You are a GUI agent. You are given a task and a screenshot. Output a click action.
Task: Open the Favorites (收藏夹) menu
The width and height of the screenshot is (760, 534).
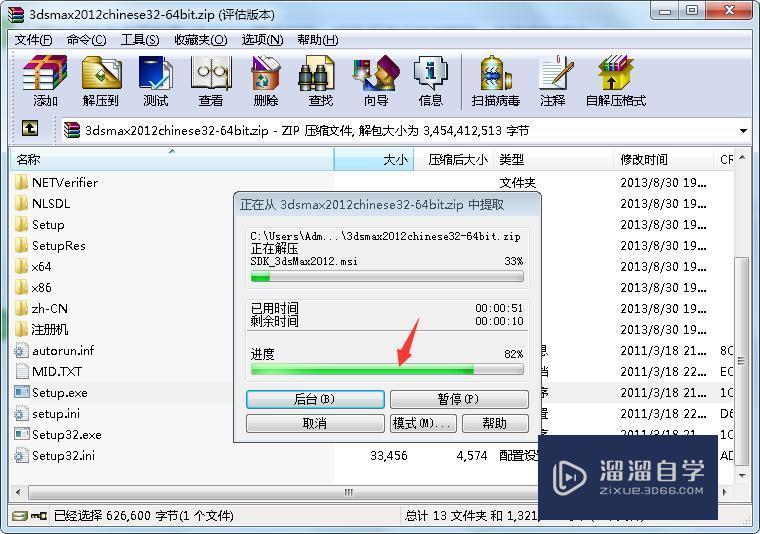point(201,40)
